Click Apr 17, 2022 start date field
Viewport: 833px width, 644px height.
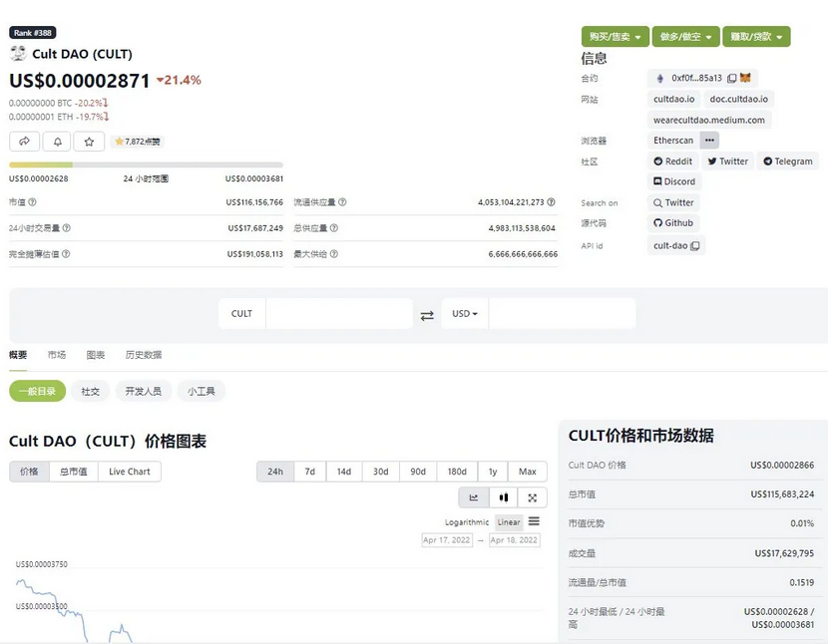pos(447,540)
